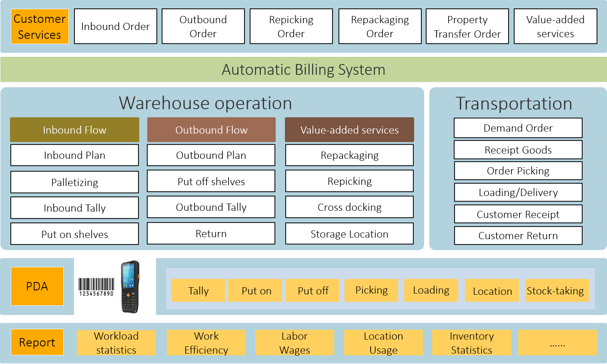
Task: Select the Inbound Flow header
Action: 74,130
